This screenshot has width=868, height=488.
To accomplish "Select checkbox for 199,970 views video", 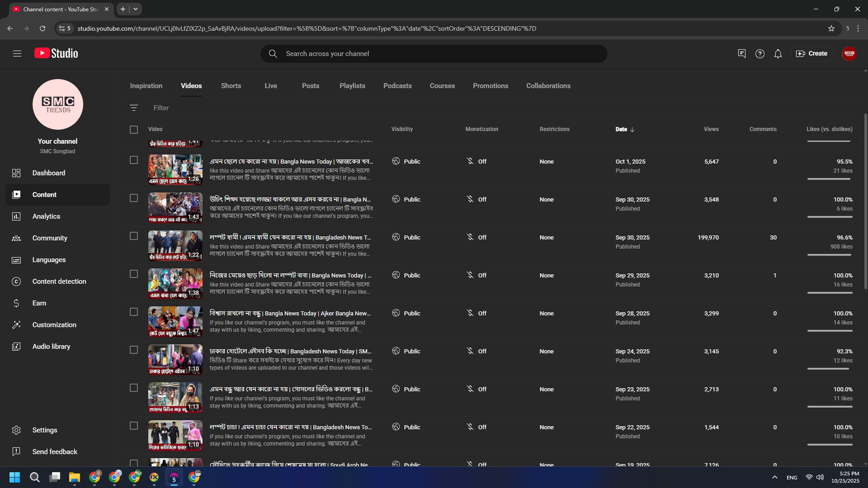I will tap(134, 236).
